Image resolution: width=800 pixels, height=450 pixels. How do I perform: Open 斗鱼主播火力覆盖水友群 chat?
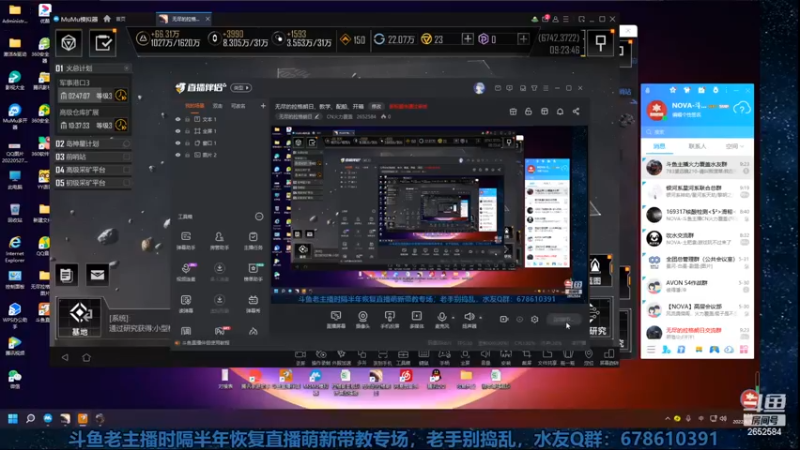tap(697, 167)
